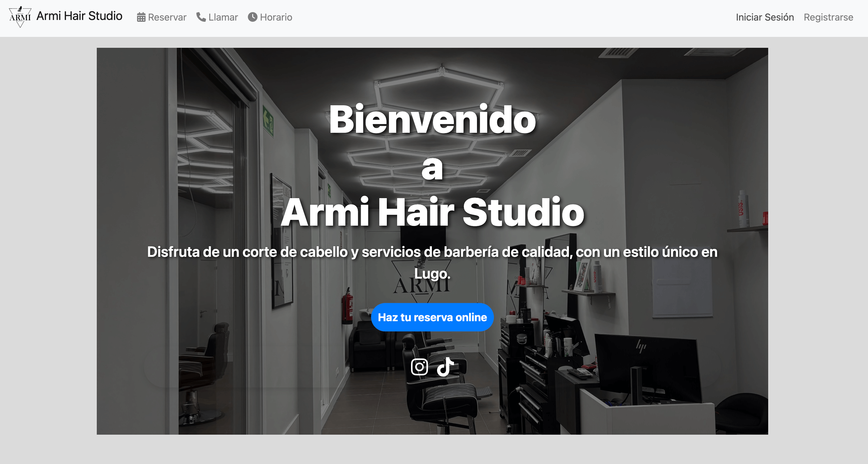Open the Registrarse link
This screenshot has height=464, width=868.
[828, 17]
